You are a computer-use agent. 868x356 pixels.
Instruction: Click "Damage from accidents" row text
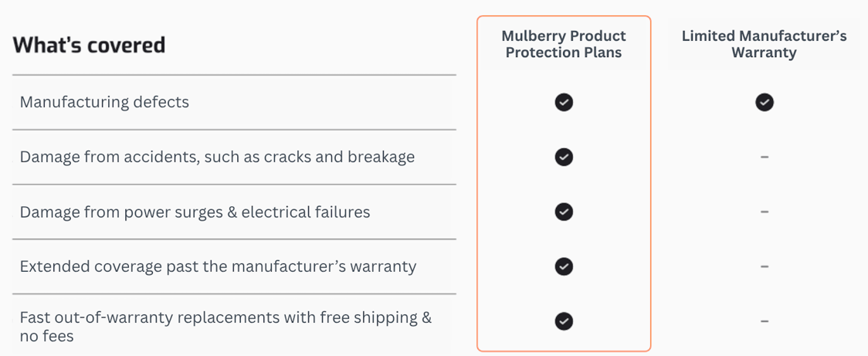pyautogui.click(x=217, y=157)
